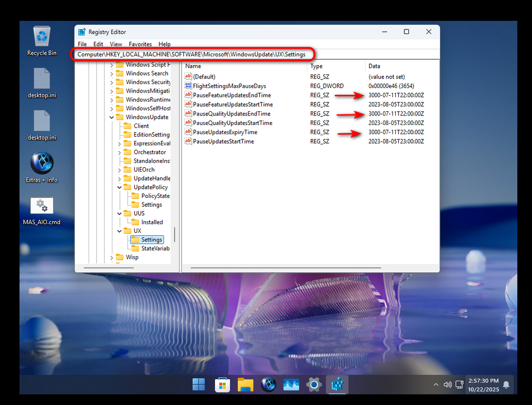
Task: Open the taskbar clock and date
Action: click(483, 385)
